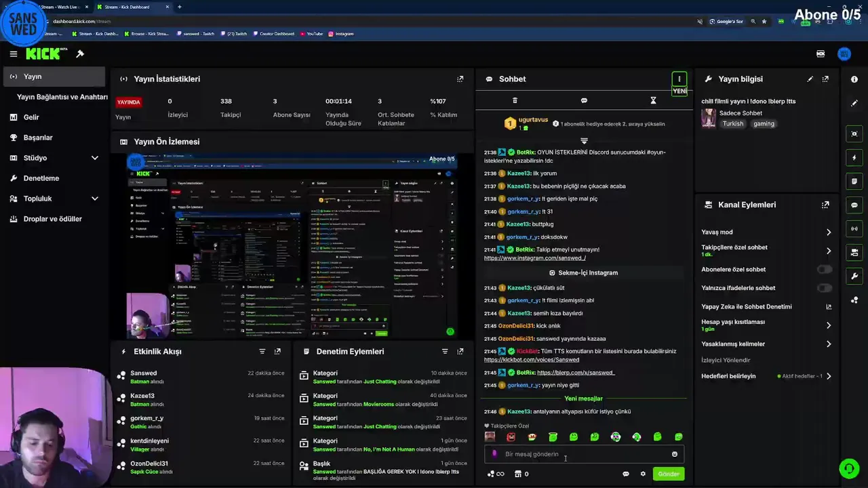Image resolution: width=868 pixels, height=488 pixels.
Task: Click the info icon in the right sidebar
Action: click(854, 79)
